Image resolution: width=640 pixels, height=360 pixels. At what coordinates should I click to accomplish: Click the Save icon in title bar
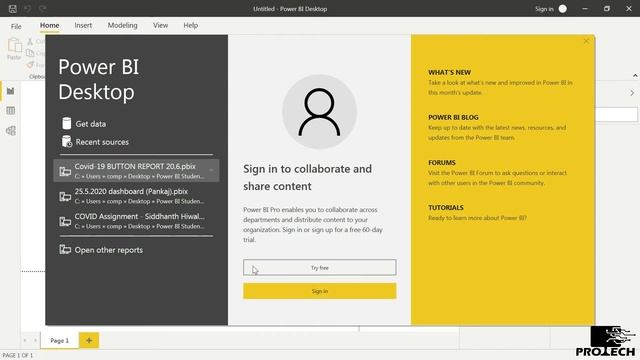coord(13,9)
